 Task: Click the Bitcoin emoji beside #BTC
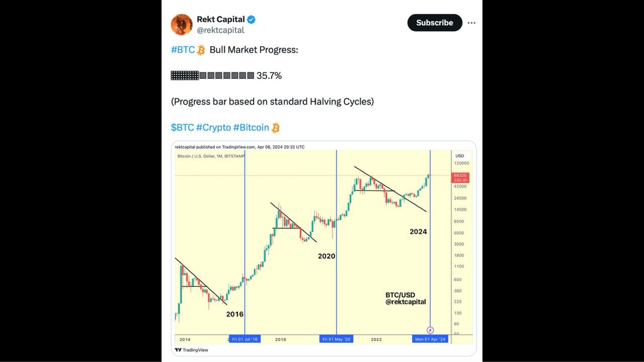[x=201, y=50]
